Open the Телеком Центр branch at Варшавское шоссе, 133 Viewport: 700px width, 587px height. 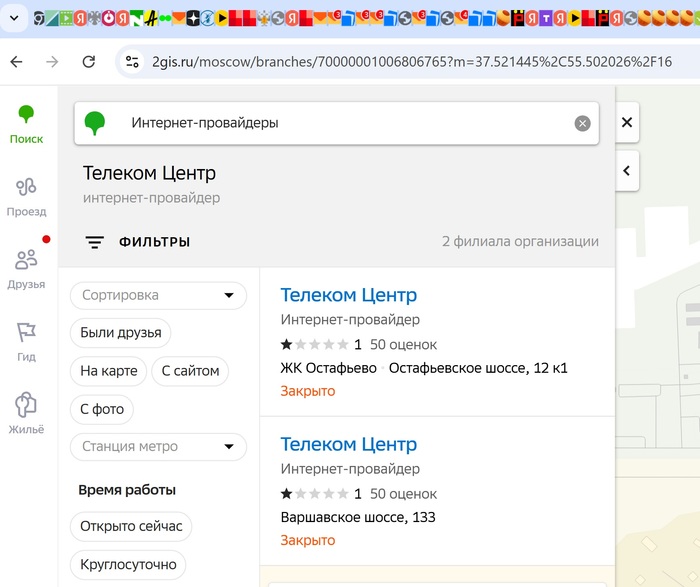(x=348, y=444)
